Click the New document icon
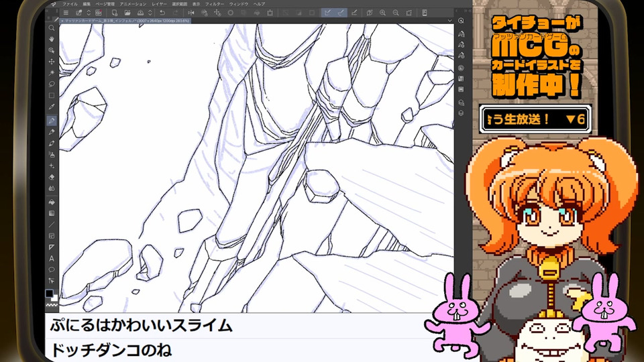The height and width of the screenshot is (362, 644). pyautogui.click(x=115, y=13)
